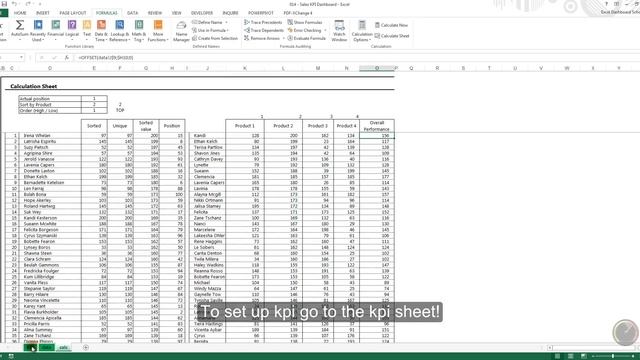Select the Overall Performance header cell

tap(377, 126)
